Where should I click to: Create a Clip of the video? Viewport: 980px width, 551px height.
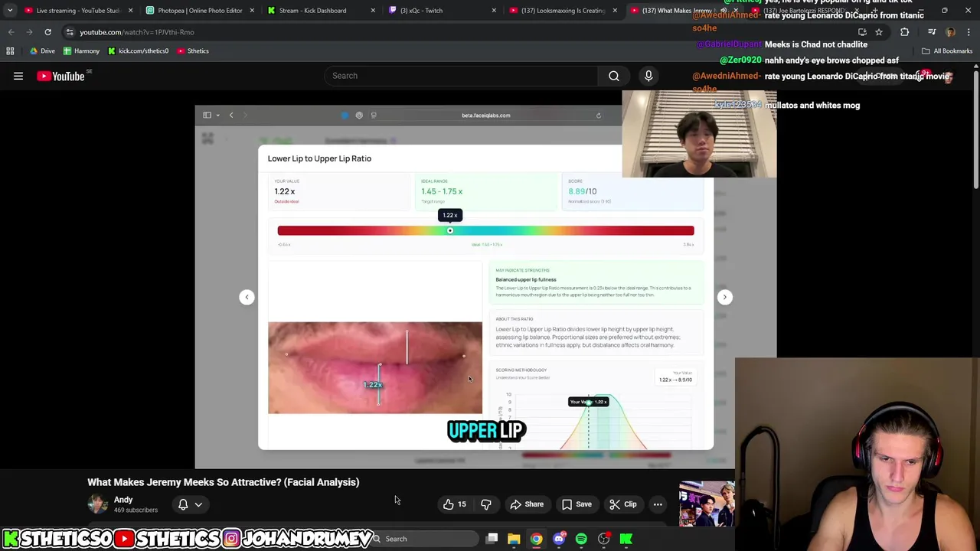pos(623,504)
